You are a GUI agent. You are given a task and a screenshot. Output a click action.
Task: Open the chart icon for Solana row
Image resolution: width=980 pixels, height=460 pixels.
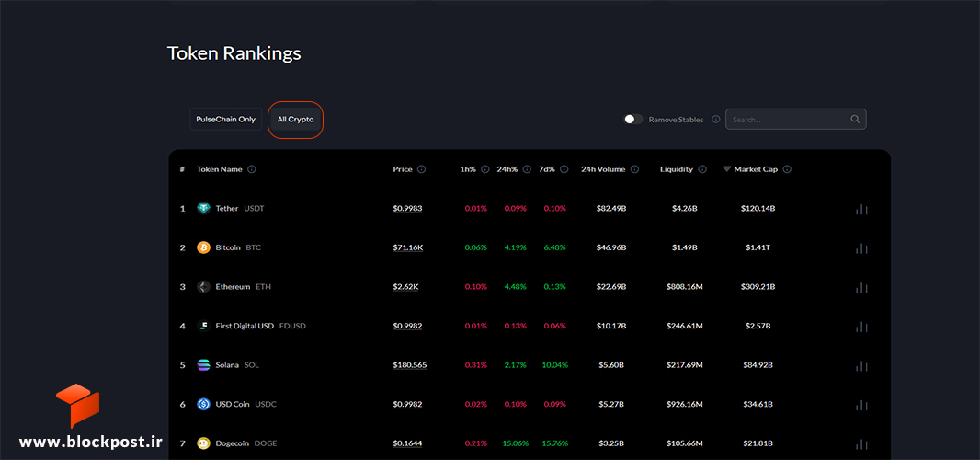pyautogui.click(x=862, y=365)
